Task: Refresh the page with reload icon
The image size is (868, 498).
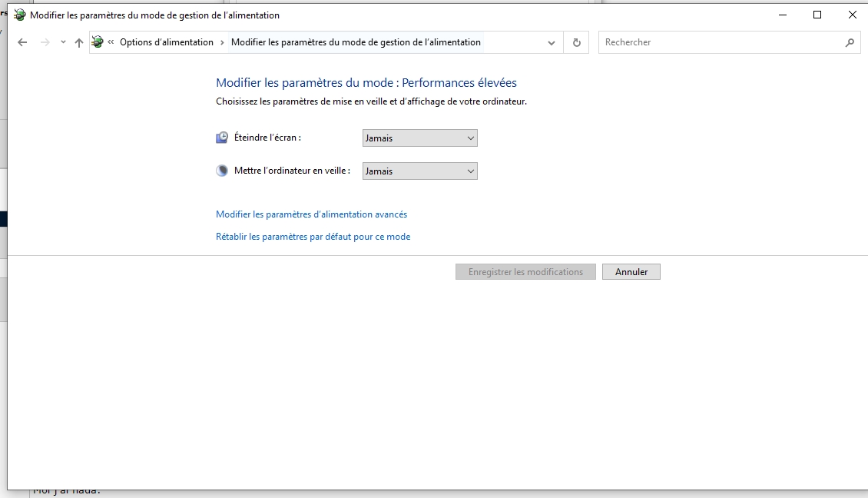Action: 576,43
